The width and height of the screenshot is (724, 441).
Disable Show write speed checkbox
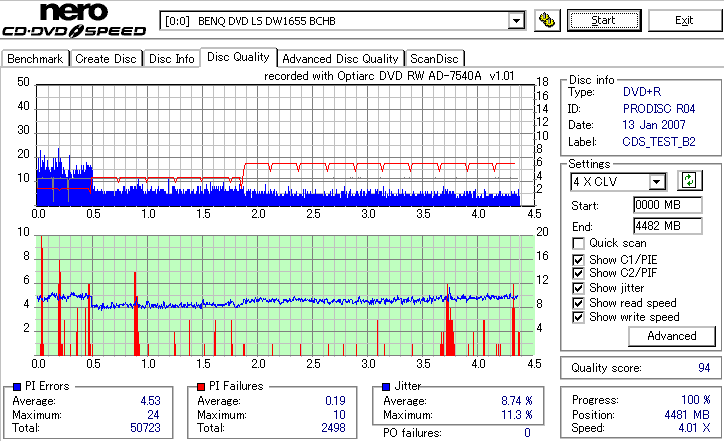tap(578, 317)
